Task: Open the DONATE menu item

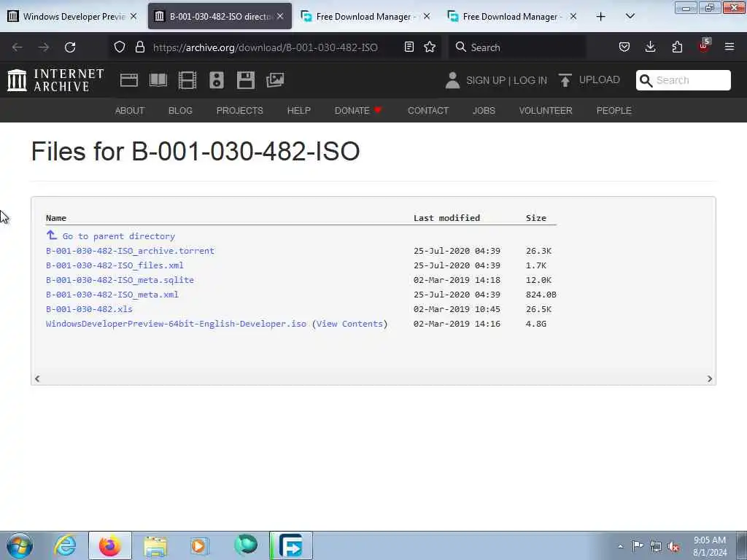Action: [358, 111]
